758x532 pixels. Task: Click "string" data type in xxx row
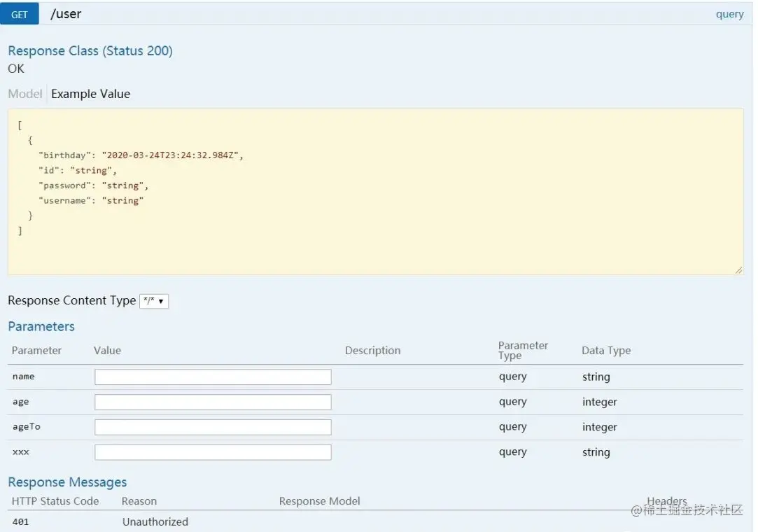pos(596,452)
